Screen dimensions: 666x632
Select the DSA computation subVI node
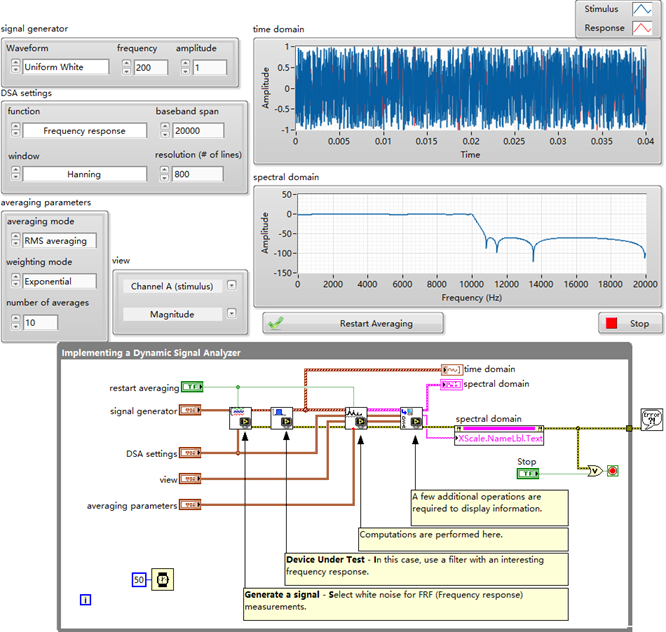click(356, 417)
